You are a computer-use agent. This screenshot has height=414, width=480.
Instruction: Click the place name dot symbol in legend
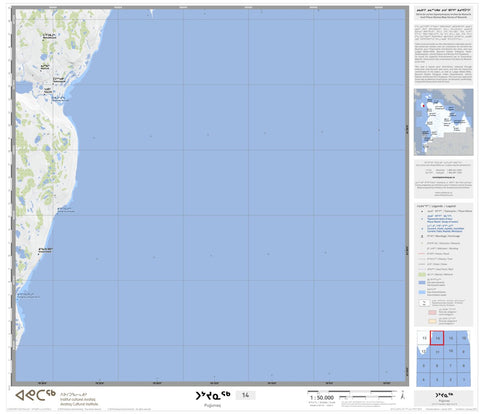422,211
